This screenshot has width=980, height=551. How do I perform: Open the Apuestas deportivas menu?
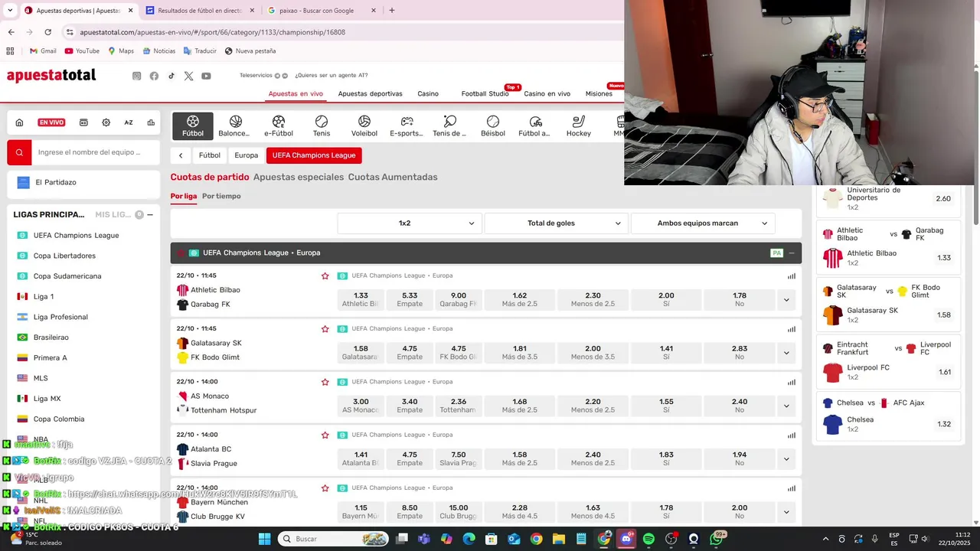370,93
